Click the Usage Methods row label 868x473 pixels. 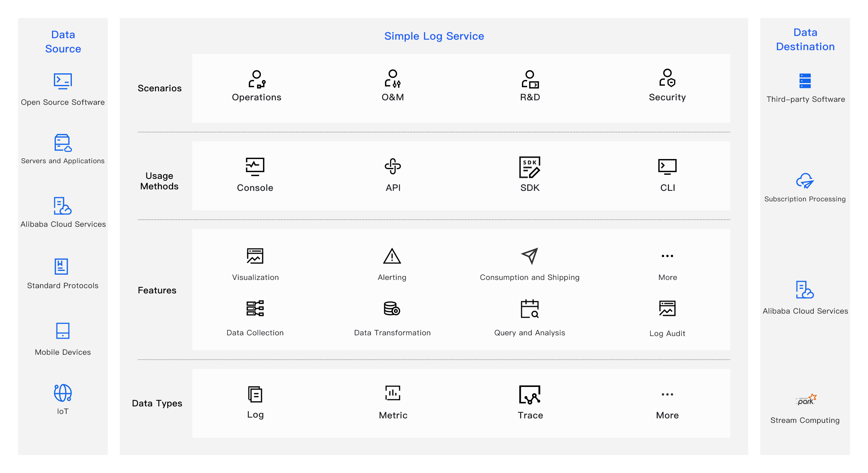point(159,181)
